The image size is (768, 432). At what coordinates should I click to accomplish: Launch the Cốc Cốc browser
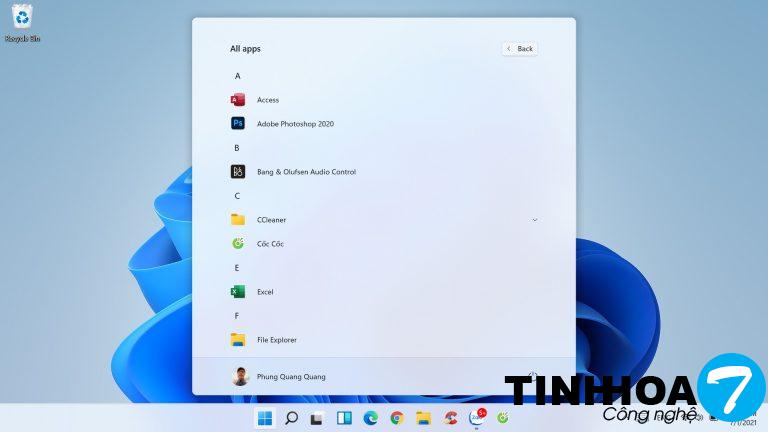click(270, 244)
